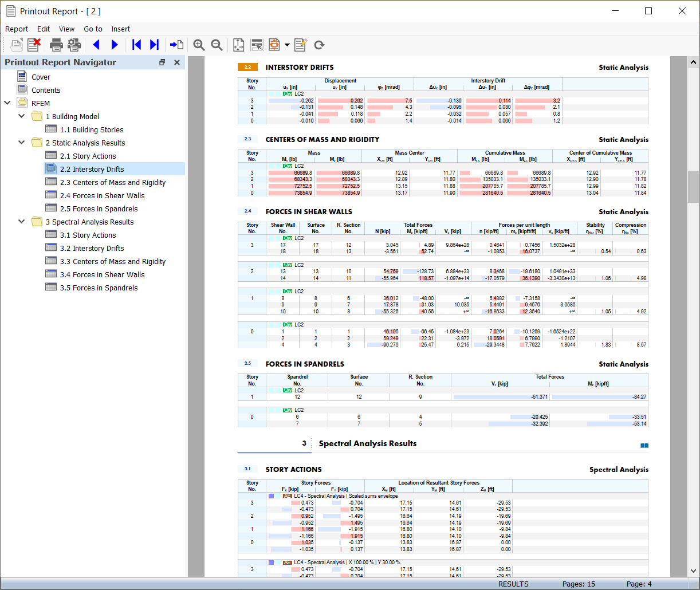This screenshot has width=700, height=590.
Task: Select the export report icon
Action: click(274, 45)
